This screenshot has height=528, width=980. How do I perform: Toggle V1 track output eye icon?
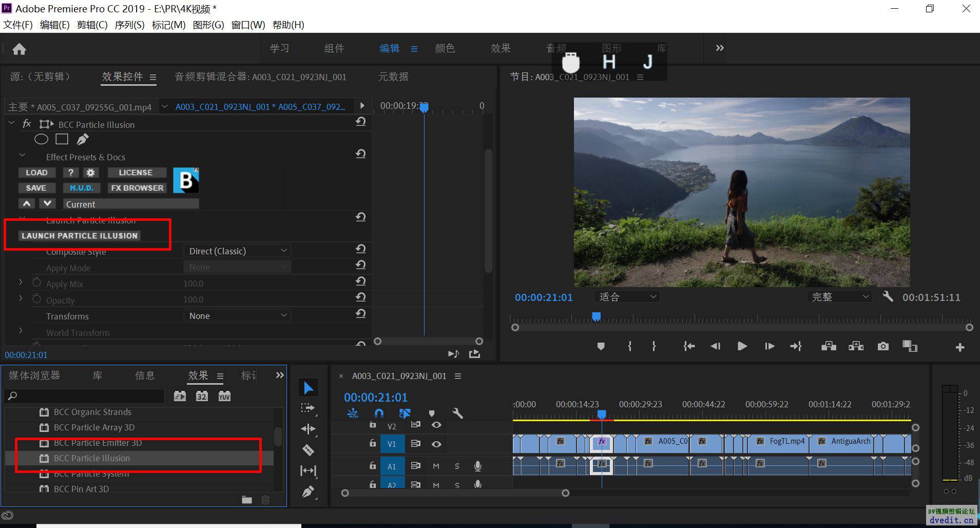point(436,444)
